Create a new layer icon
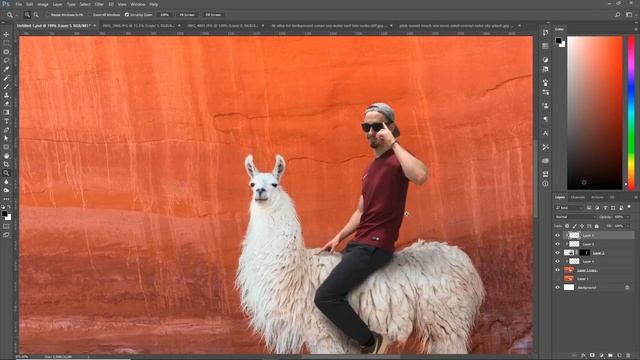Image resolution: width=640 pixels, height=360 pixels. pyautogui.click(x=619, y=356)
